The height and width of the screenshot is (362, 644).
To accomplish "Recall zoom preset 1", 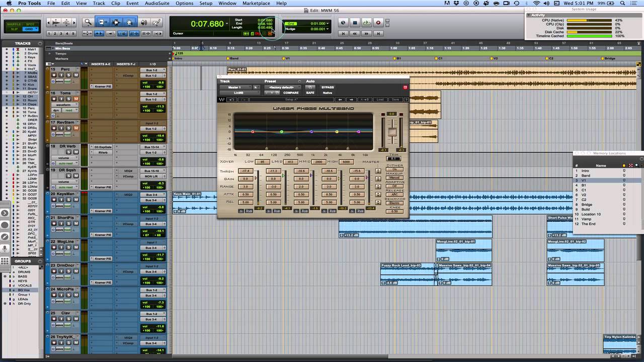I will [x=49, y=34].
